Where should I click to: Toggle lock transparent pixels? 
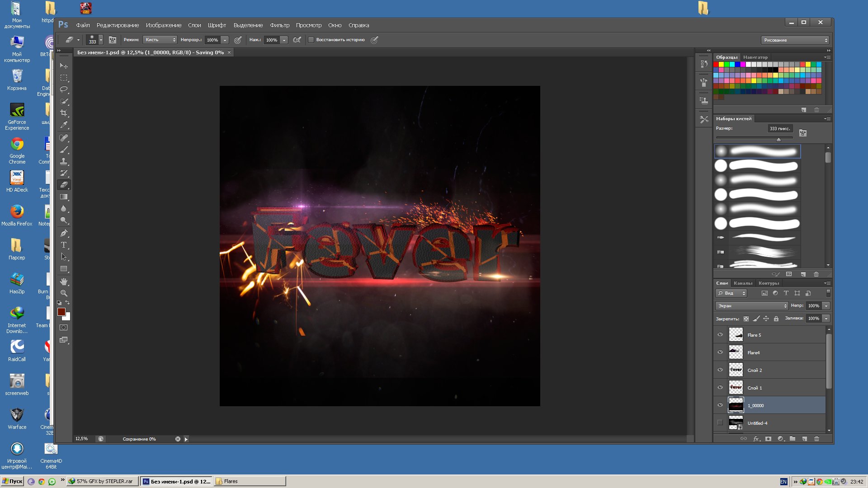746,319
